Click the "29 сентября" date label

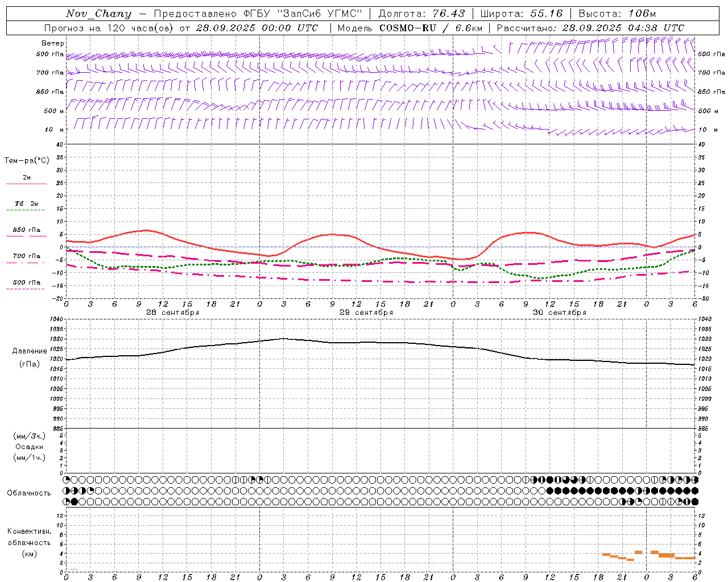[366, 313]
